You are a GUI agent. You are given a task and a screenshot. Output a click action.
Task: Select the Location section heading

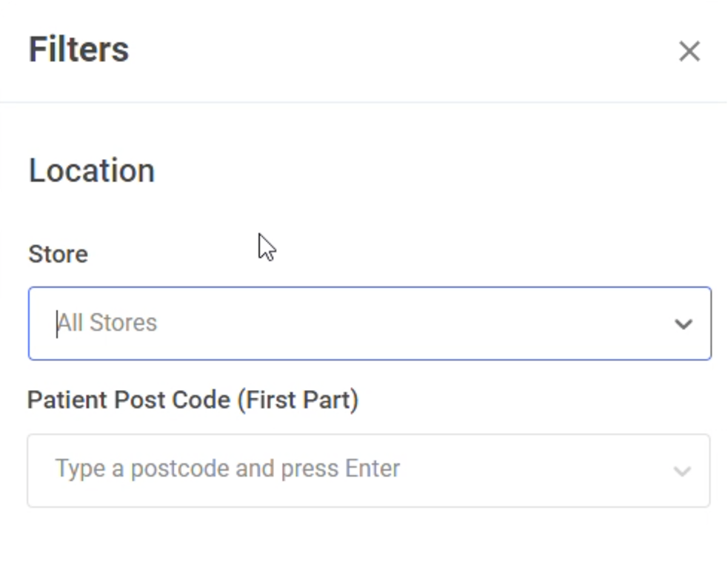(x=92, y=171)
